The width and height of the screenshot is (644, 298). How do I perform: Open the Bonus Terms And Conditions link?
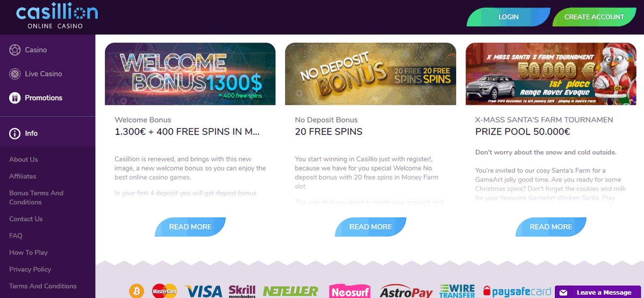[36, 197]
